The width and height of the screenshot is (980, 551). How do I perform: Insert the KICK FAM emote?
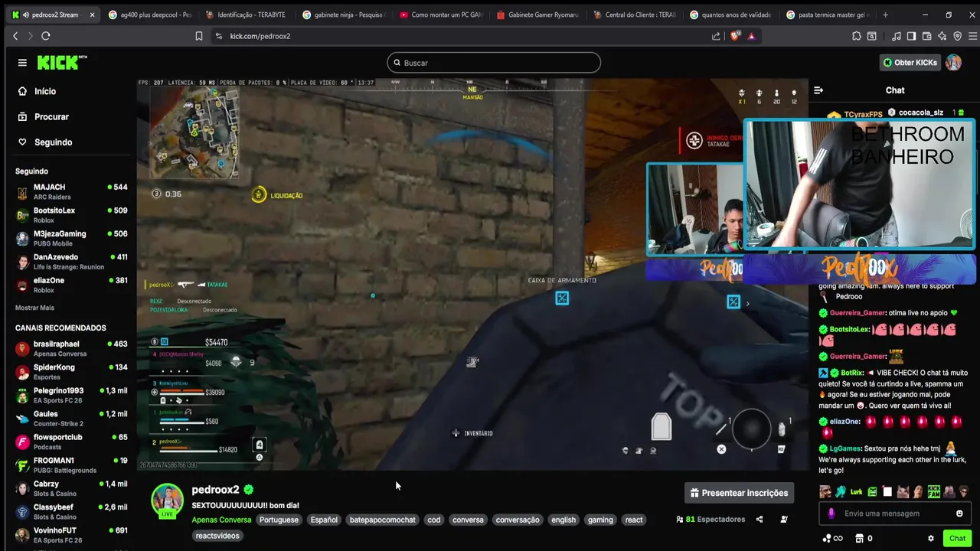934,492
